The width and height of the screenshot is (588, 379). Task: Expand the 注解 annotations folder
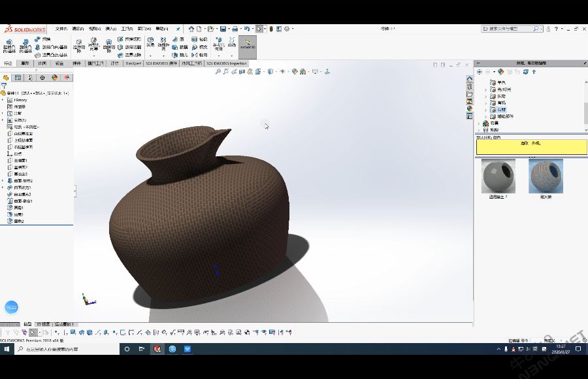(x=3, y=113)
